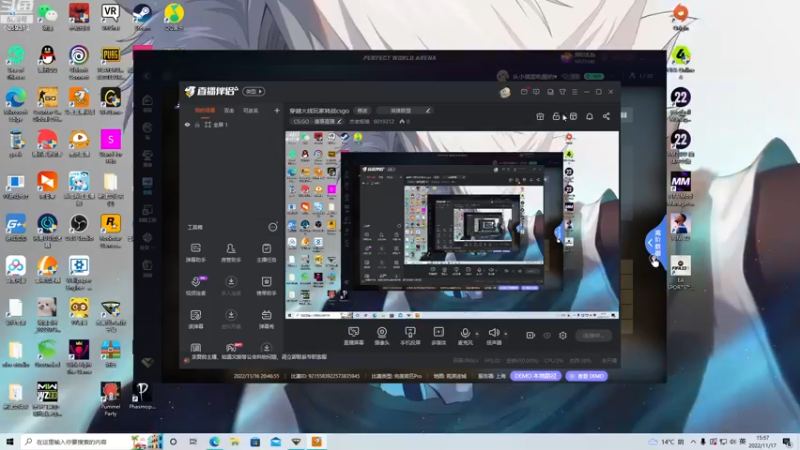
Task: Open the notification bell in the streaming app
Action: click(x=589, y=116)
